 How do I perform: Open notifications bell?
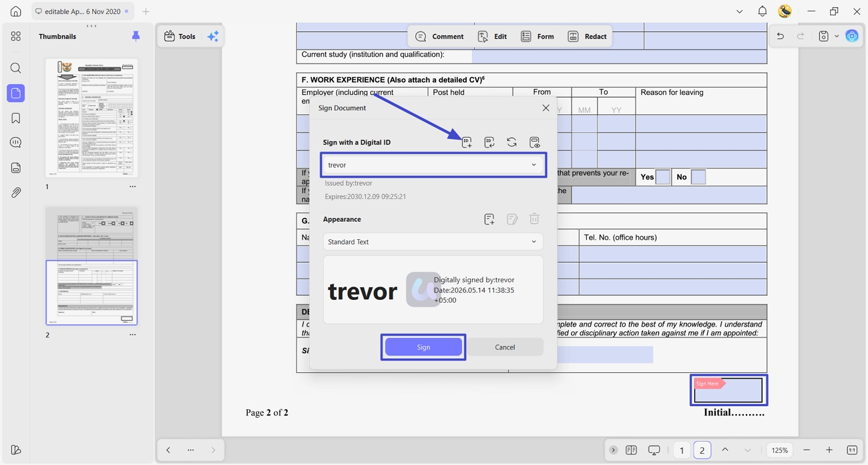[762, 11]
